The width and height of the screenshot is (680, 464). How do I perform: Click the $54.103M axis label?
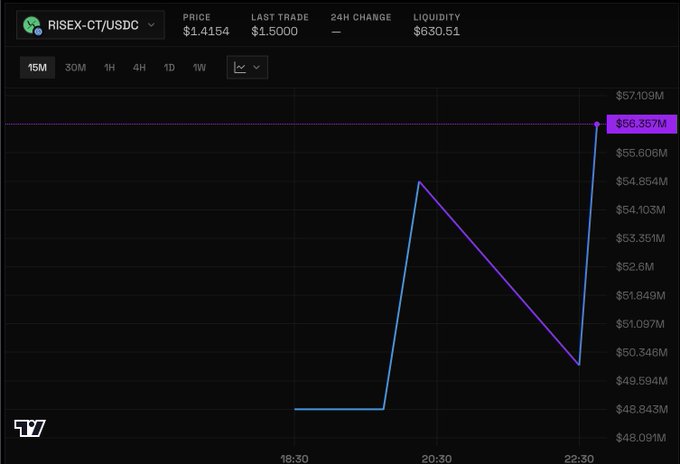[641, 210]
